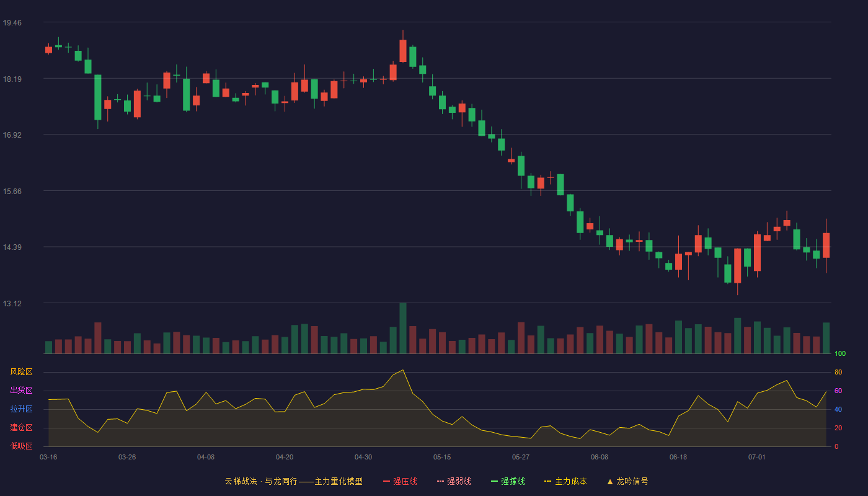
Task: Click the red line icon beside 强压线
Action: click(x=386, y=481)
